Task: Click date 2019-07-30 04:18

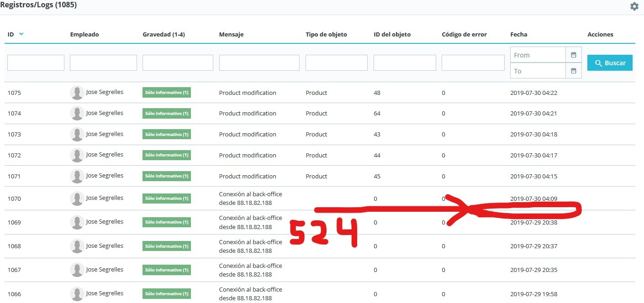Action: (533, 134)
